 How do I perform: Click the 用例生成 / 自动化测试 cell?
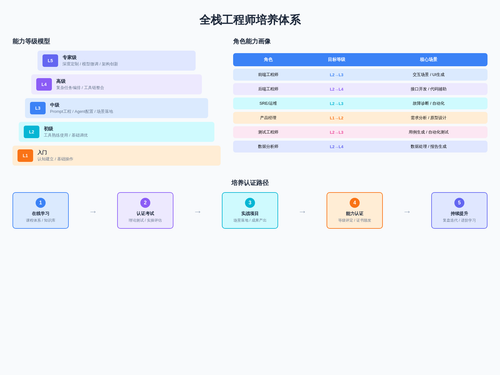click(429, 132)
